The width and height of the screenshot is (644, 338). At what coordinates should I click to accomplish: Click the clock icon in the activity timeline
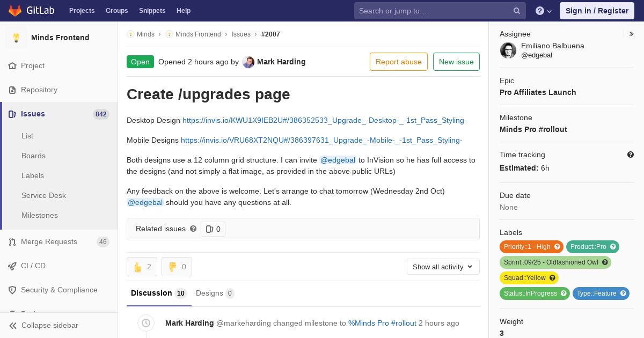pos(145,323)
